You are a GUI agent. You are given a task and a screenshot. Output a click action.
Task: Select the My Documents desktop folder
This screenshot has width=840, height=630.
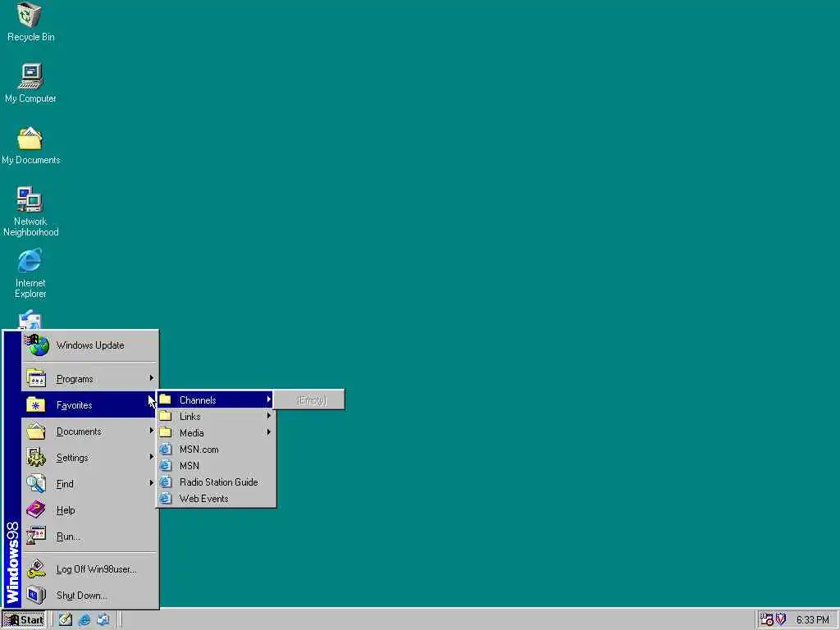coord(30,145)
